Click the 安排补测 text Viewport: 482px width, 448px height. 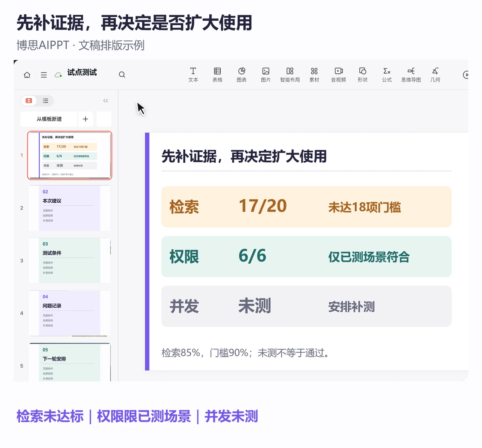pos(351,307)
